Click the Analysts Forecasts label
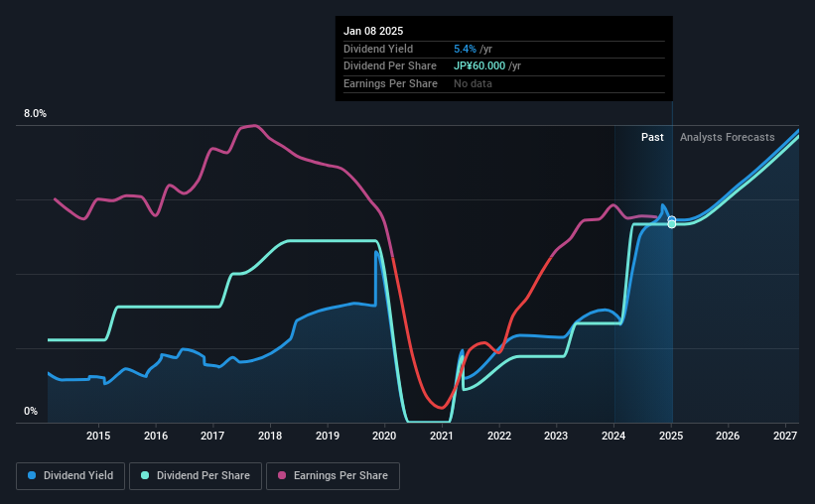Screen dimensions: 815x504 click(728, 137)
